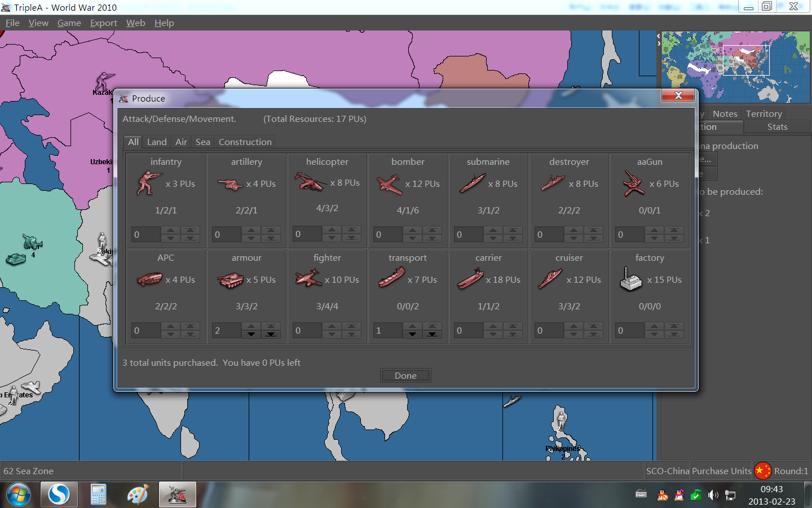Click the factory building icon
This screenshot has height=508, width=812.
click(631, 279)
